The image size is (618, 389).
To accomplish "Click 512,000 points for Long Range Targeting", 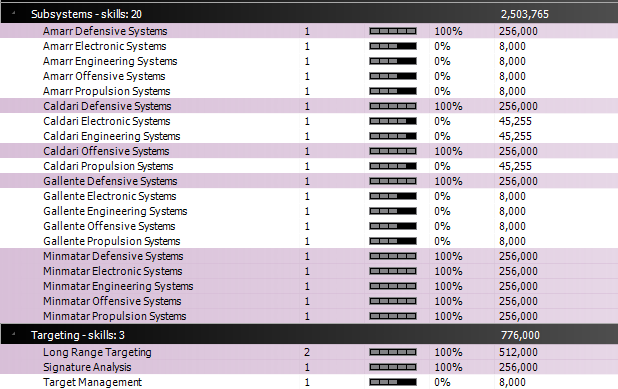I will 518,352.
